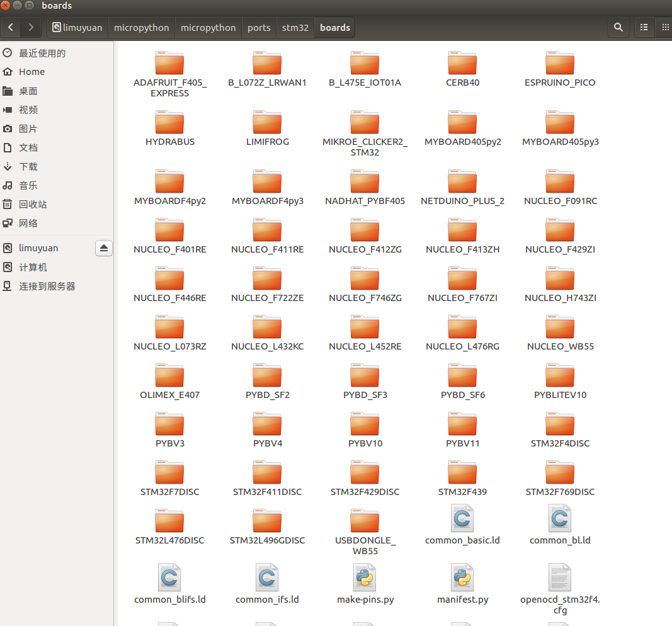Go to ports in the path bar
This screenshot has height=626, width=672.
coord(259,28)
